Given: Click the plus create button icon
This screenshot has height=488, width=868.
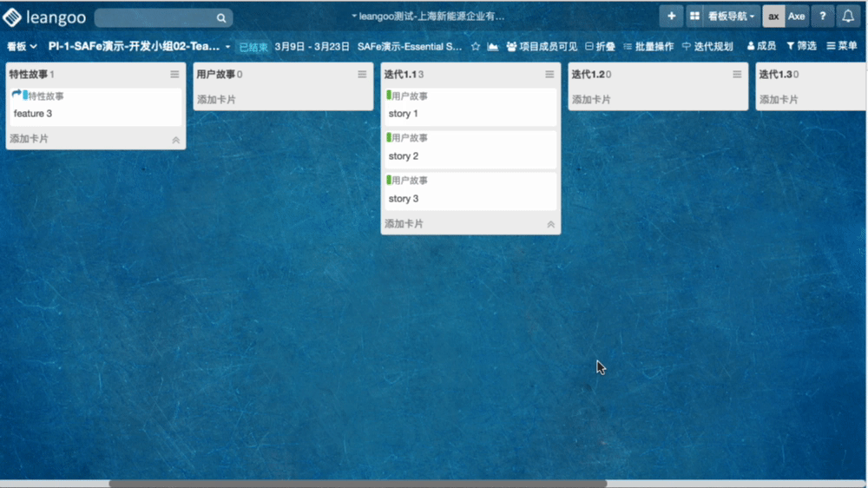Looking at the screenshot, I should point(671,16).
